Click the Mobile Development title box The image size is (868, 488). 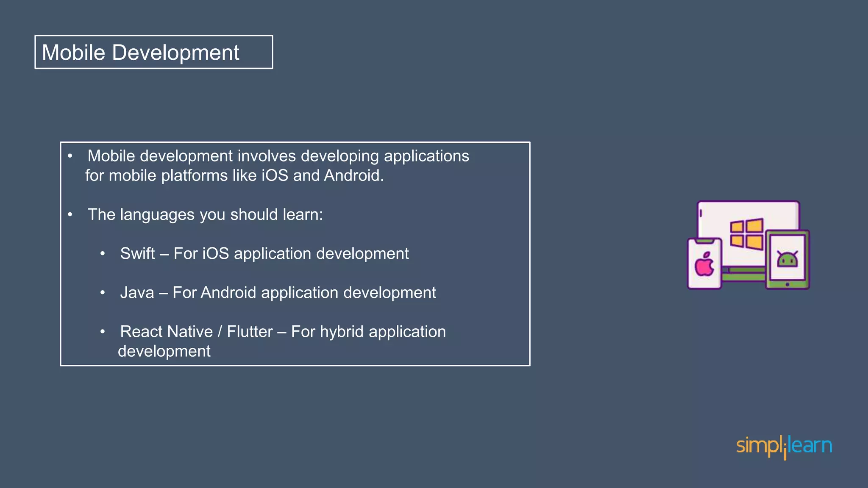153,52
